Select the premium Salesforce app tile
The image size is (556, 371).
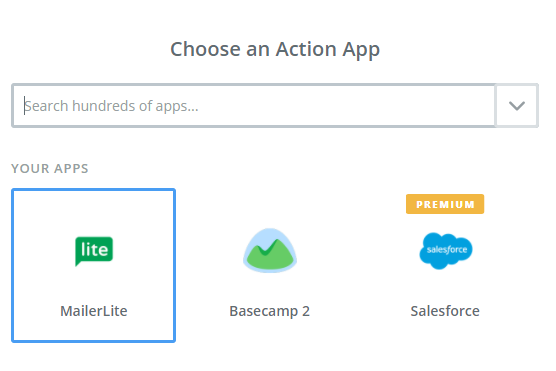pos(445,265)
